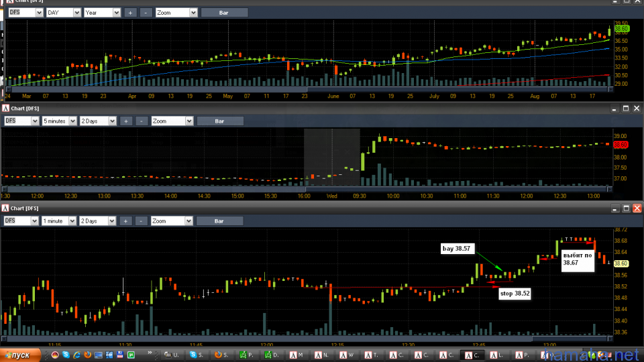This screenshot has height=362, width=644.
Task: Click the Bar button in daily chart
Action: (224, 13)
